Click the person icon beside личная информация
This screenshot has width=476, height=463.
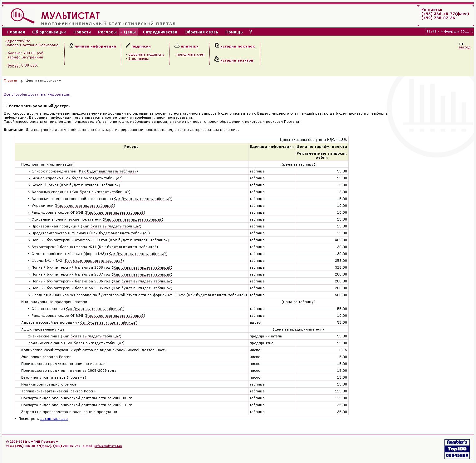[71, 46]
